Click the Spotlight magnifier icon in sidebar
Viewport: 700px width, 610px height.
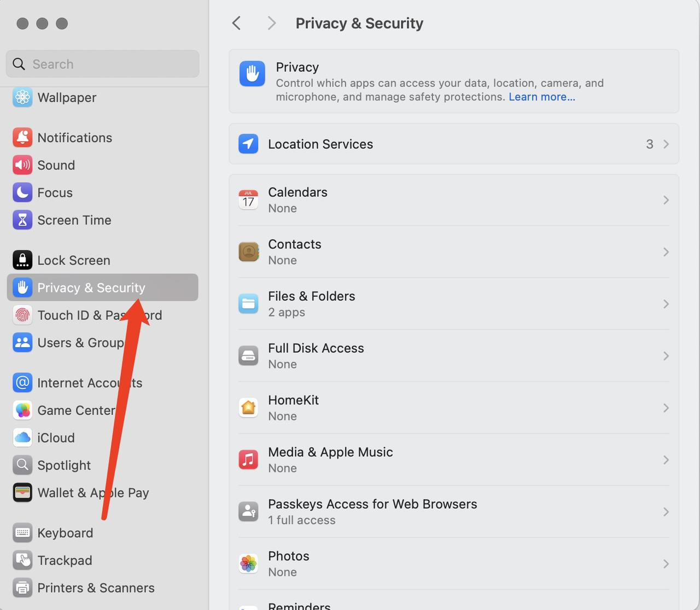(22, 465)
